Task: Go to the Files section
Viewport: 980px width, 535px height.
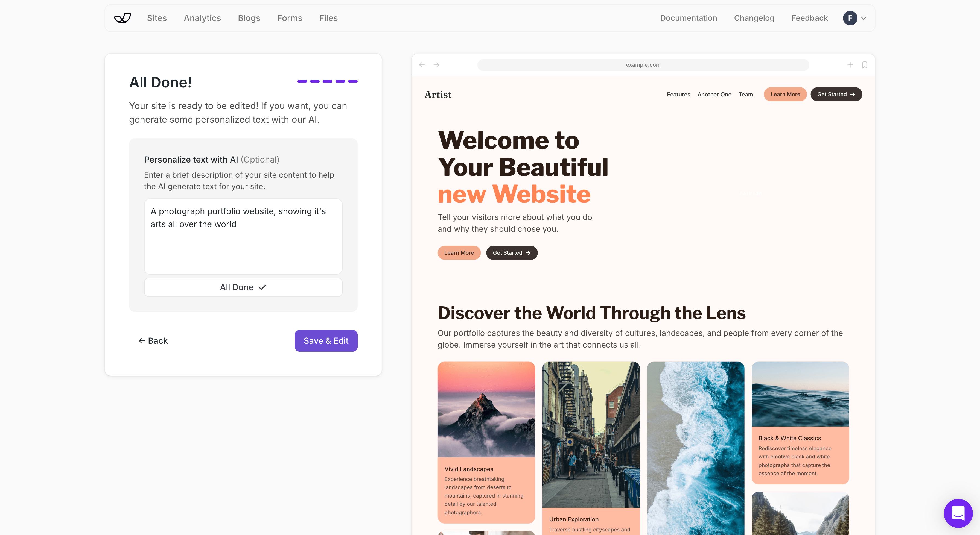Action: tap(328, 18)
